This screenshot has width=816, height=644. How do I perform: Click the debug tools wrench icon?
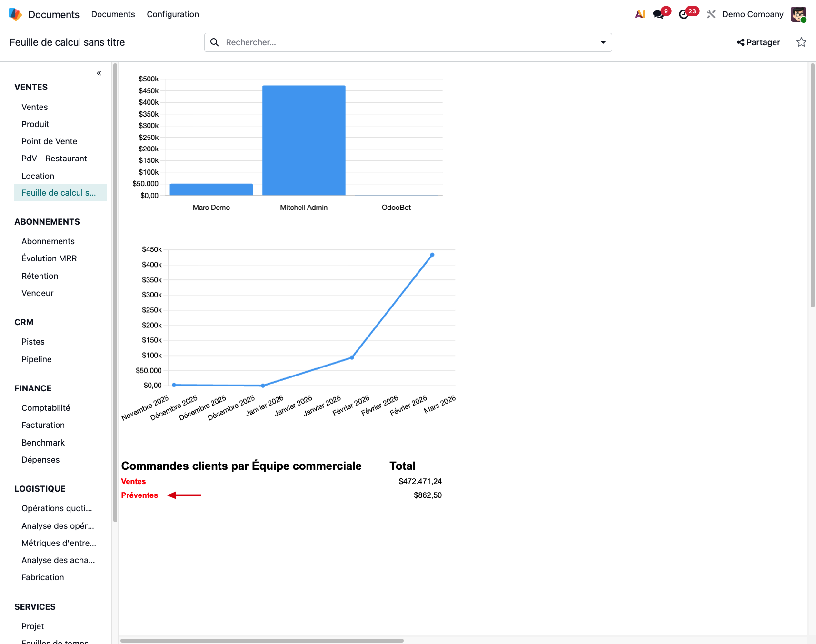click(711, 14)
